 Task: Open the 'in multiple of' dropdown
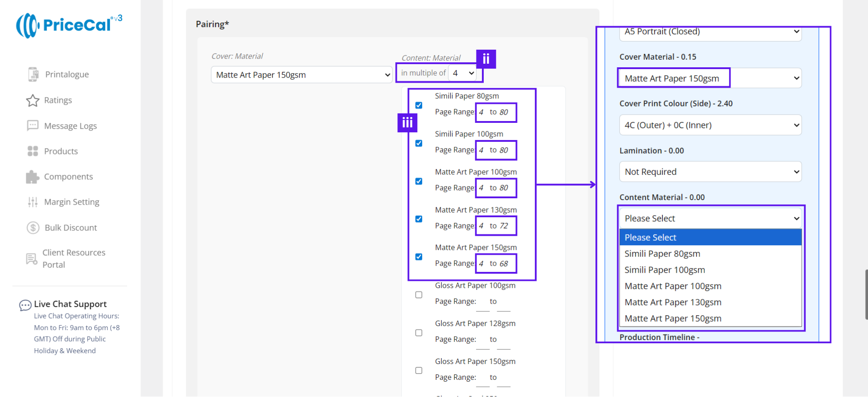[463, 73]
